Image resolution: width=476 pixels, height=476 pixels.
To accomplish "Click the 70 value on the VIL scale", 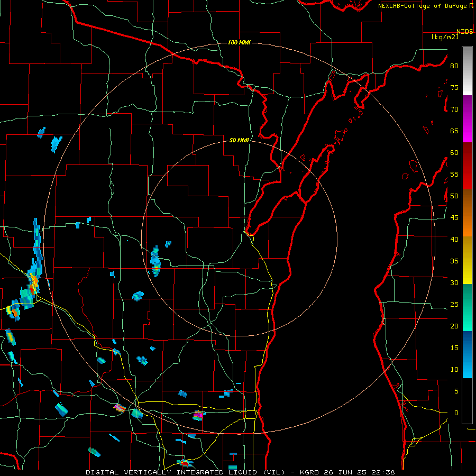I will (454, 109).
